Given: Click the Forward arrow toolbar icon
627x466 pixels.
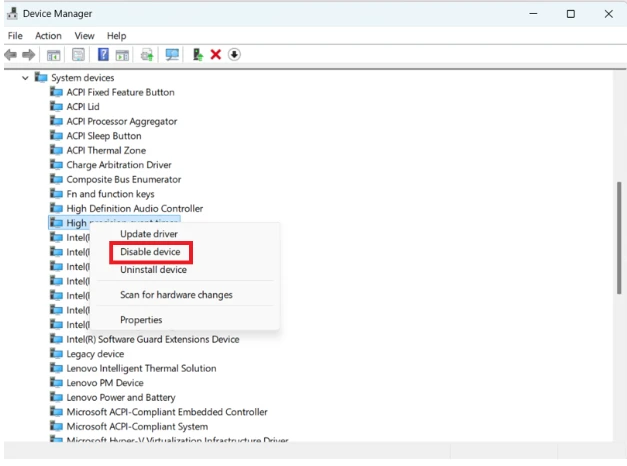Looking at the screenshot, I should pos(28,55).
